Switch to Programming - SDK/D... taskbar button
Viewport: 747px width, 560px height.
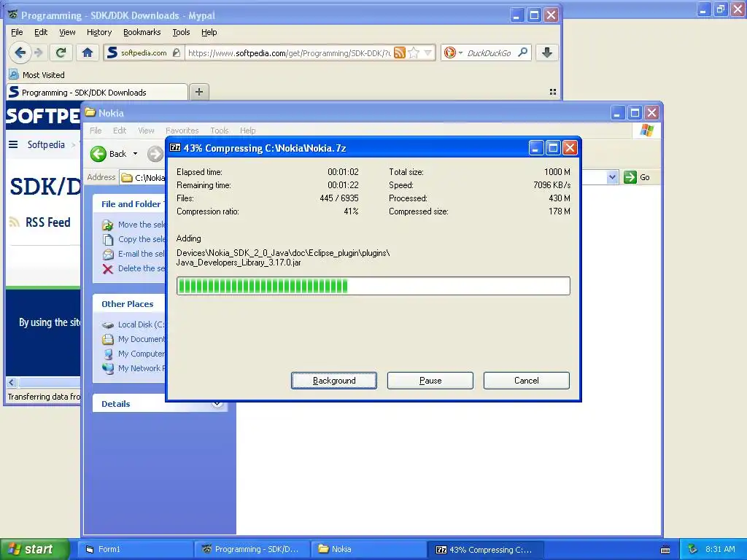[x=252, y=549]
